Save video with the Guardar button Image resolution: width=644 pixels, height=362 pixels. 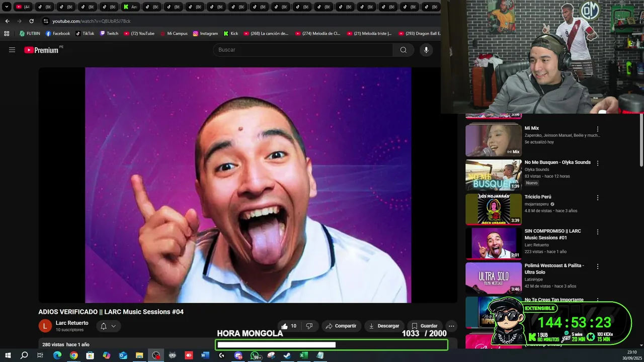(x=425, y=326)
